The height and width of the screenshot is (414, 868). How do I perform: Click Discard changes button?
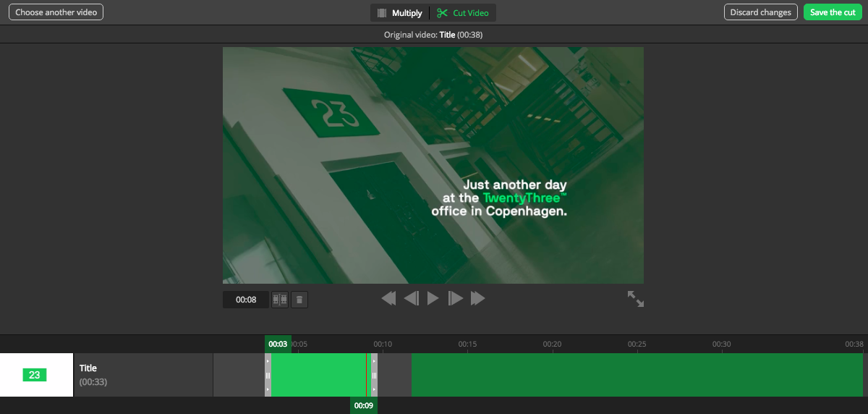tap(761, 12)
